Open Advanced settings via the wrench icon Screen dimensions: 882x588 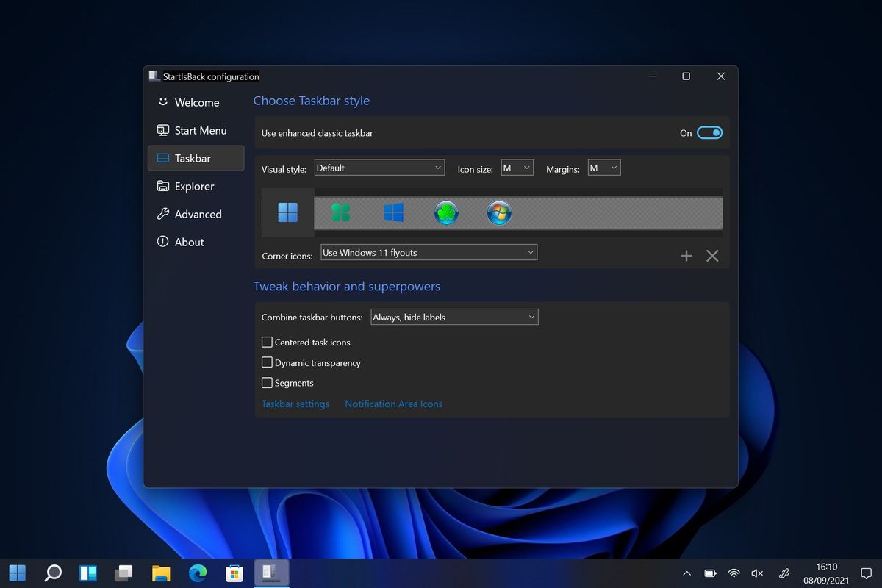(x=162, y=214)
